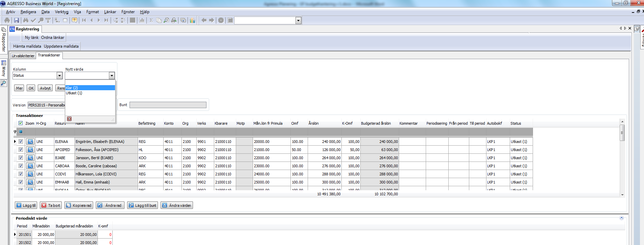Click zoom icon in CABOAA row
The image size is (644, 245).
click(30, 166)
